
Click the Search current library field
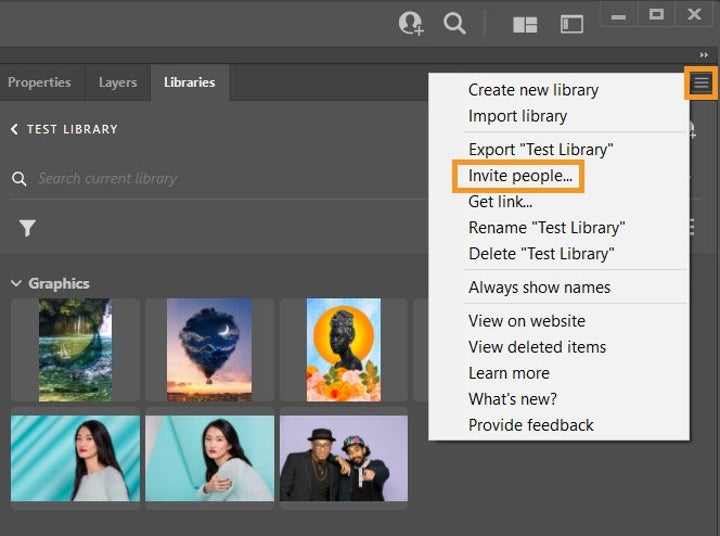click(200, 178)
